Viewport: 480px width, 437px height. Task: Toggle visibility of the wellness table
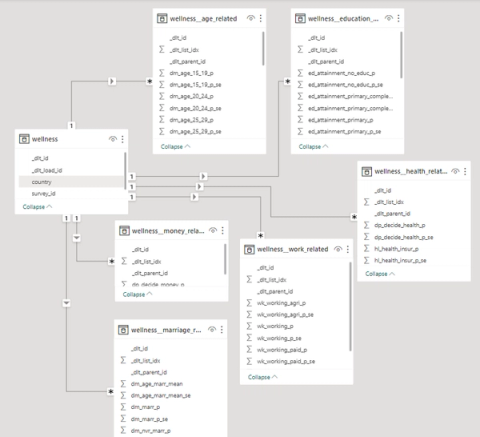coord(113,139)
